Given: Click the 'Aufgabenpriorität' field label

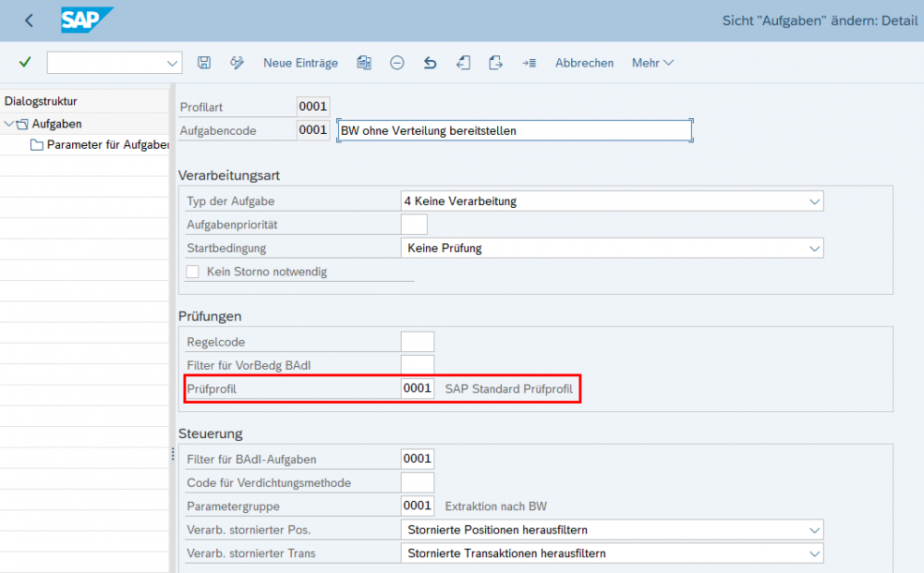Looking at the screenshot, I should pos(231,225).
